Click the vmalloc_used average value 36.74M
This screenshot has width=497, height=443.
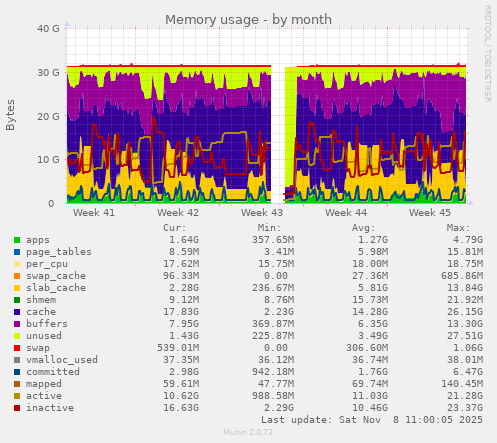click(x=370, y=360)
